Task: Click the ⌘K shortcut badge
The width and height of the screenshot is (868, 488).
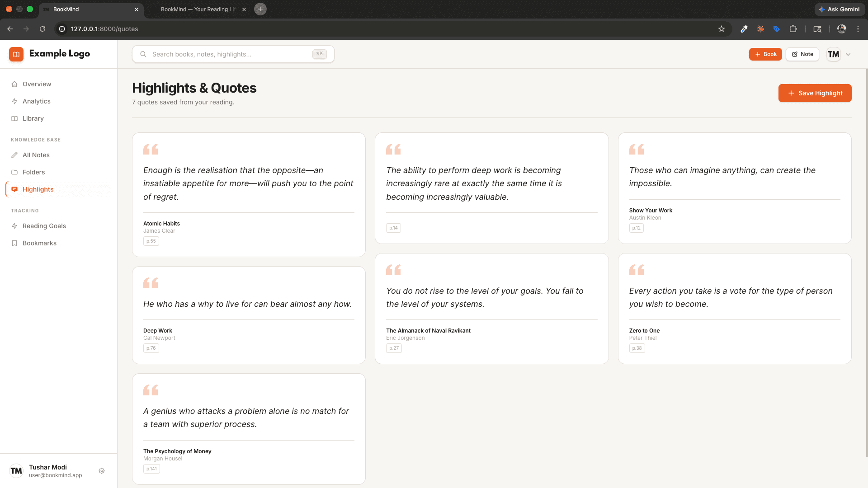Action: coord(320,54)
